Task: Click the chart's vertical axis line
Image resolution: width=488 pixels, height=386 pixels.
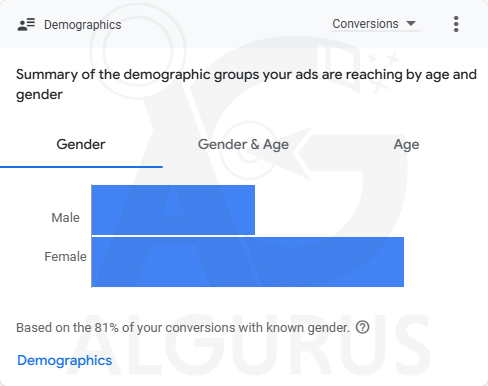Action: (91, 236)
